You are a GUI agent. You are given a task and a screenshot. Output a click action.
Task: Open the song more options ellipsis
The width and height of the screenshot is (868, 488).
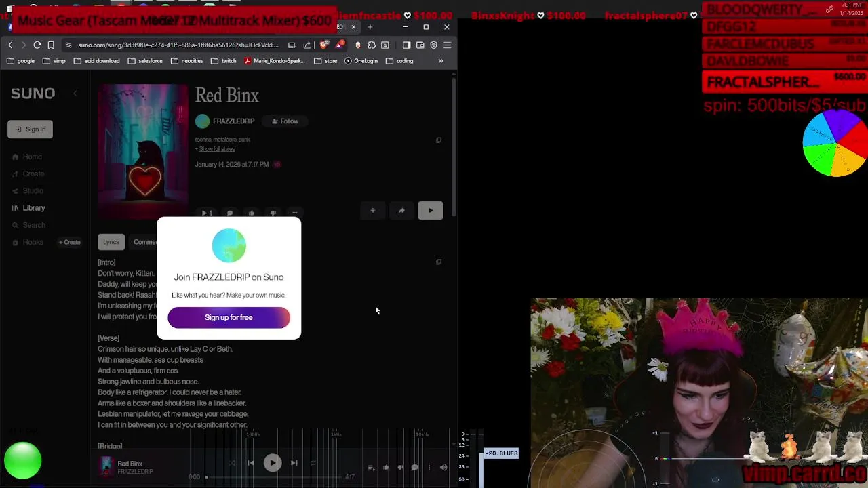coord(295,213)
